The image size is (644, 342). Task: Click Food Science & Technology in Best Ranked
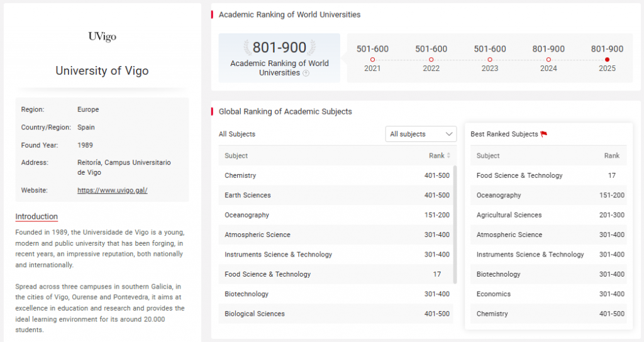519,175
